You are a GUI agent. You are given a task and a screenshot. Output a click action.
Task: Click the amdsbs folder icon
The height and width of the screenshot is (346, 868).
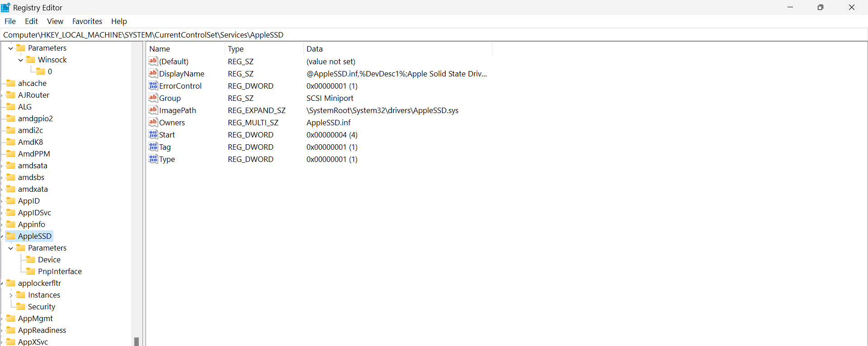pos(11,177)
